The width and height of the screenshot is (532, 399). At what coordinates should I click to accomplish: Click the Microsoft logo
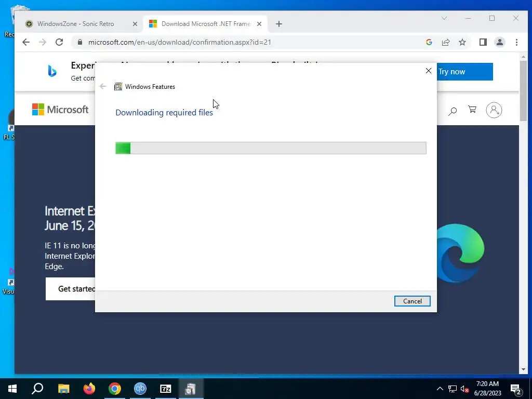pyautogui.click(x=60, y=110)
